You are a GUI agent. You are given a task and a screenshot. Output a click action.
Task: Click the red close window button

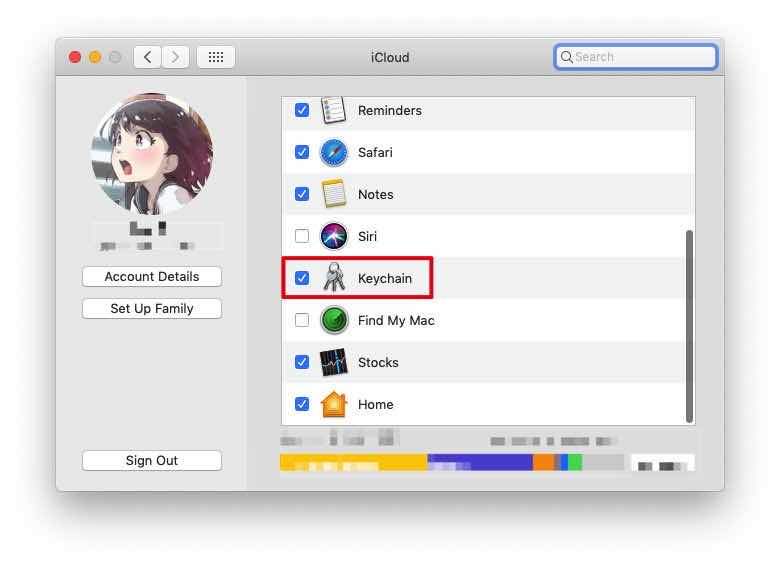coord(75,57)
